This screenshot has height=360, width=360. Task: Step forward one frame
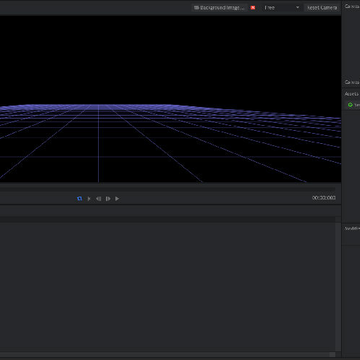pos(108,198)
